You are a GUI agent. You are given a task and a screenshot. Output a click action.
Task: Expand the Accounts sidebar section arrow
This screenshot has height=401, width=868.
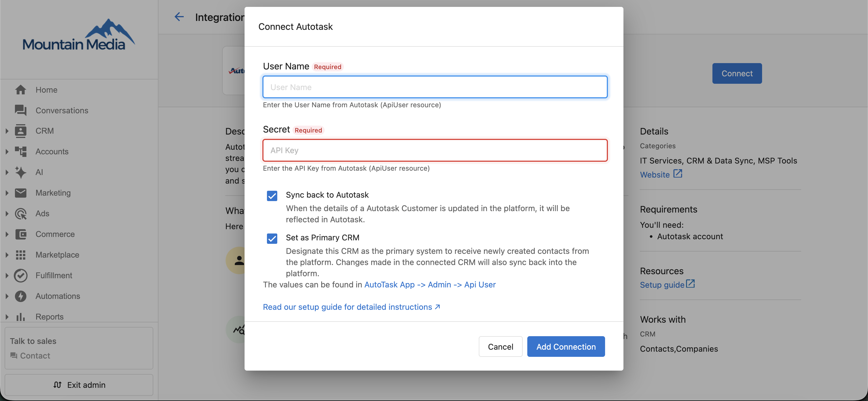(x=7, y=151)
